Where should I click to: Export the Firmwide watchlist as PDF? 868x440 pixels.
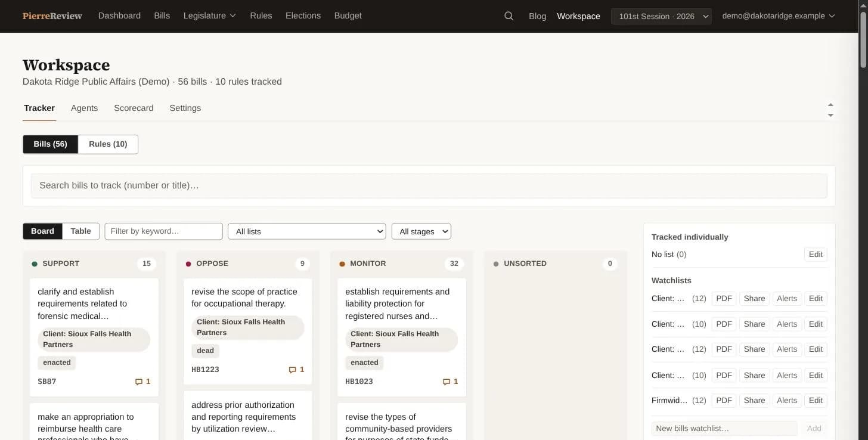click(x=724, y=401)
